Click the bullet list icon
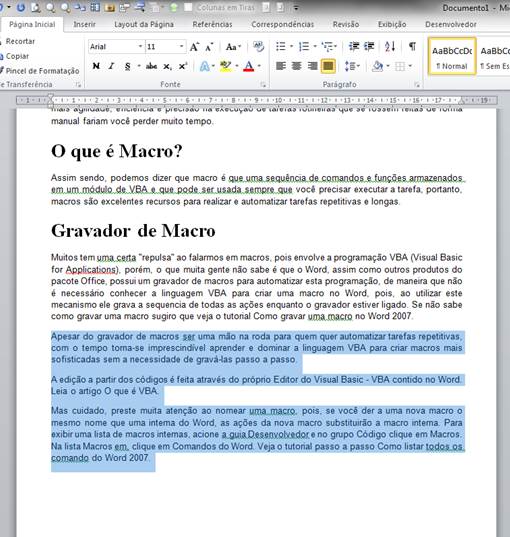The width and height of the screenshot is (510, 537). tap(281, 46)
